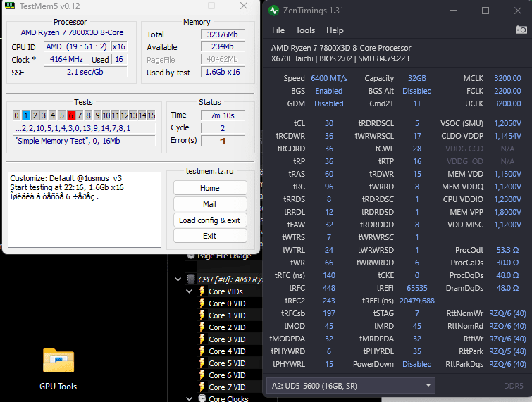The image size is (532, 402).
Task: Click the lightning icon next to Core 6 VID
Action: [x=202, y=375]
